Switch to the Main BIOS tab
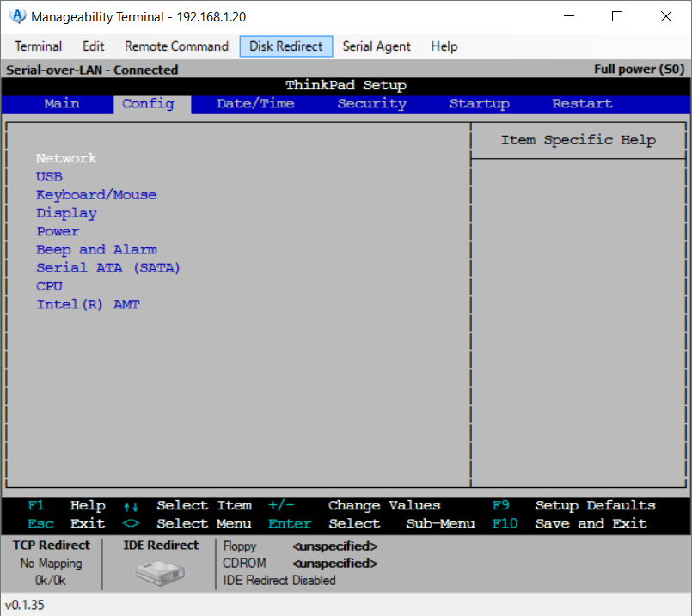Screen dimensions: 692x616 click(x=62, y=104)
